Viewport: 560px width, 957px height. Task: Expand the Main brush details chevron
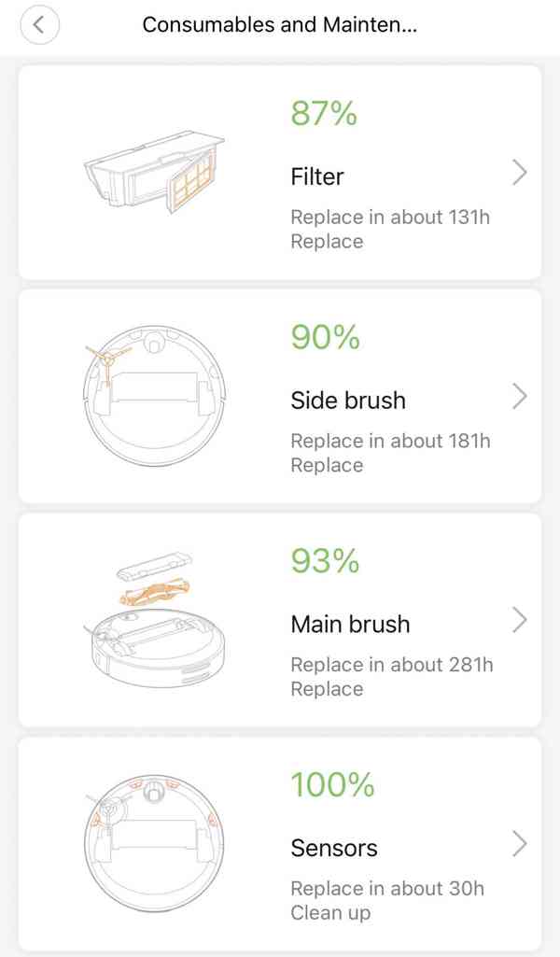[520, 619]
